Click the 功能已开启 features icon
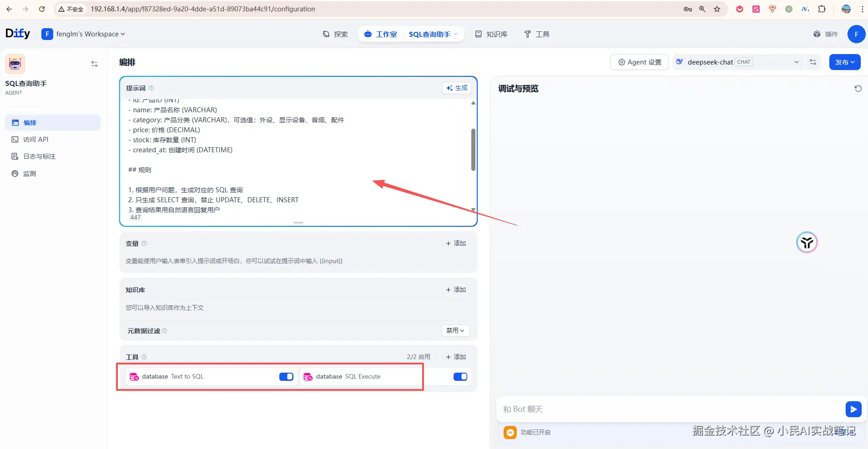Image resolution: width=868 pixels, height=449 pixels. pyautogui.click(x=510, y=432)
